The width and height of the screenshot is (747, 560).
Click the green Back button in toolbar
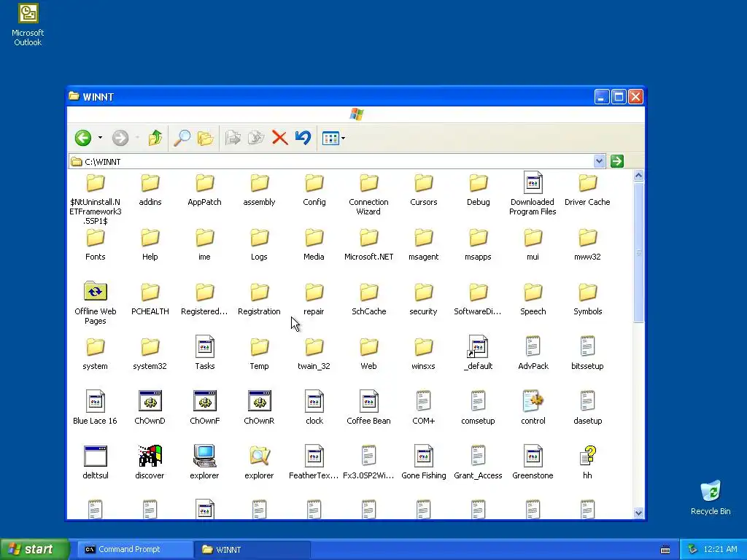[83, 138]
